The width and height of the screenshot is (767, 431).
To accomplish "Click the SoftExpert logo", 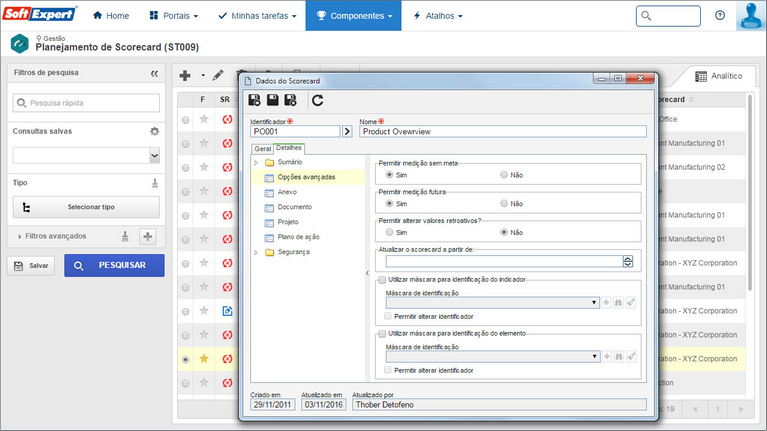I will [x=40, y=13].
